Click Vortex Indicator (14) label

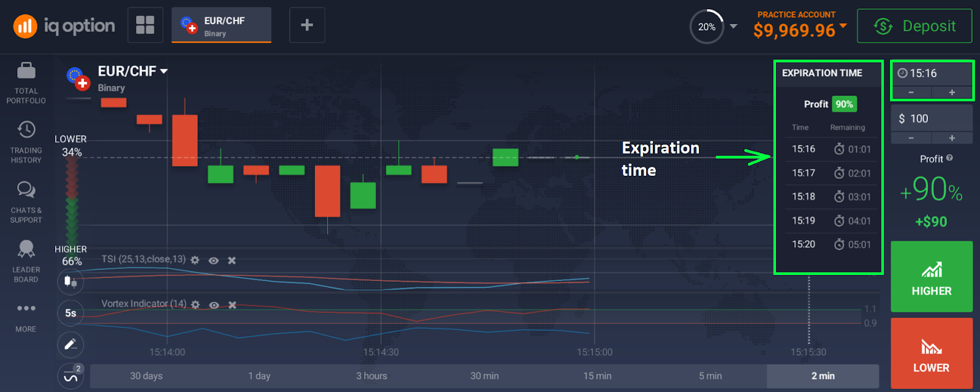[x=144, y=304]
